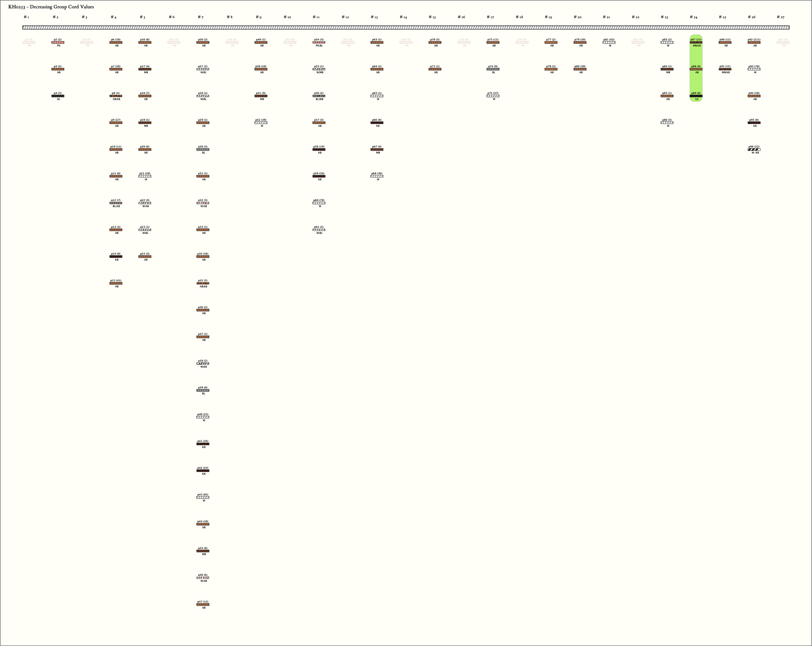Select group header # 11

click(x=316, y=17)
